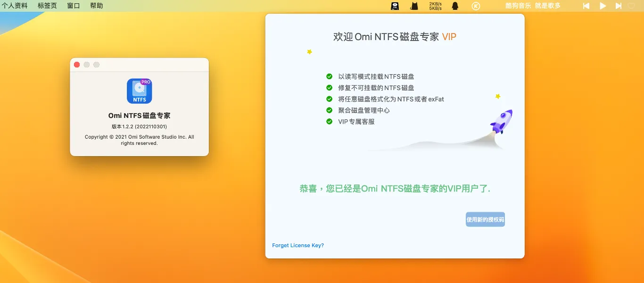Open the Omi NTFS disk icon in menu bar

(x=394, y=6)
